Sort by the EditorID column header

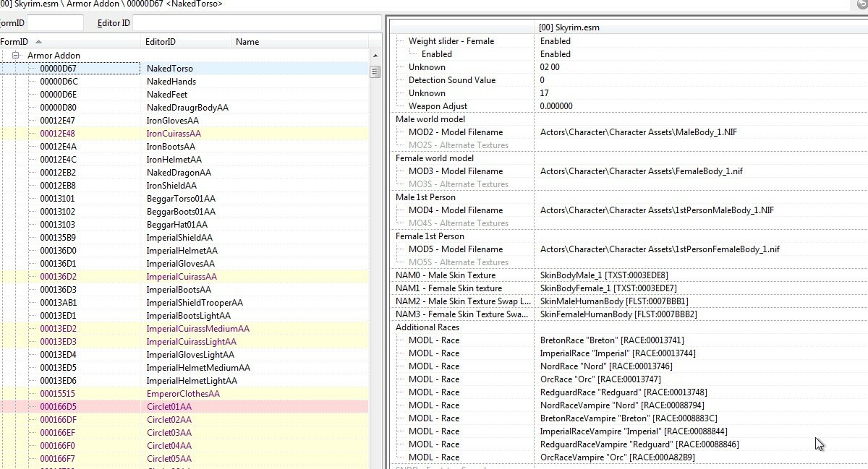tap(187, 42)
